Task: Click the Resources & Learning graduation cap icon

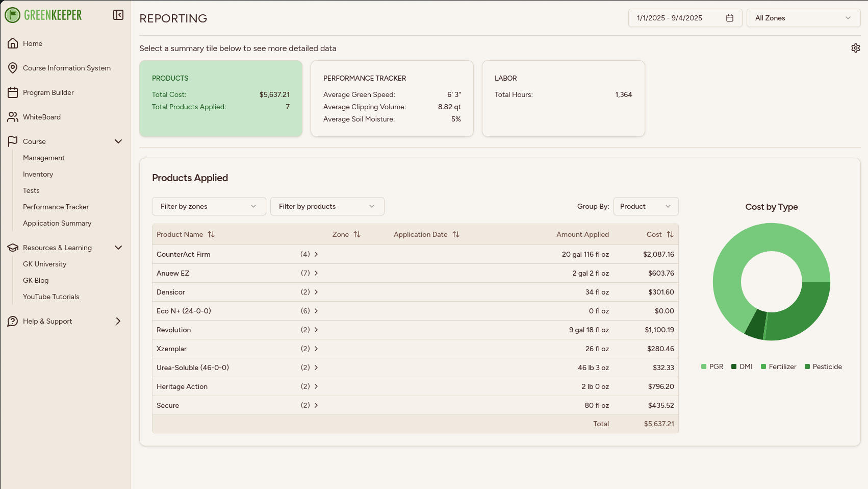Action: click(x=13, y=248)
